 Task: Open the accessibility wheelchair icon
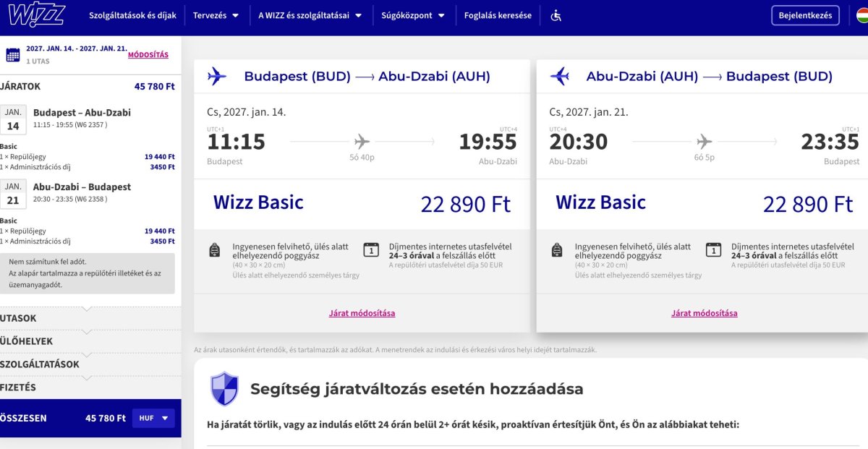[556, 15]
